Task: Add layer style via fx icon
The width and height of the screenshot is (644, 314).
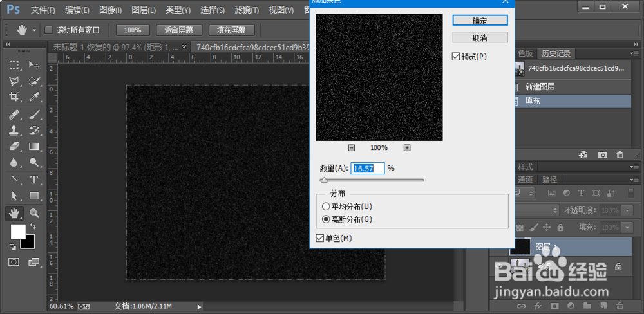Action: [538, 306]
